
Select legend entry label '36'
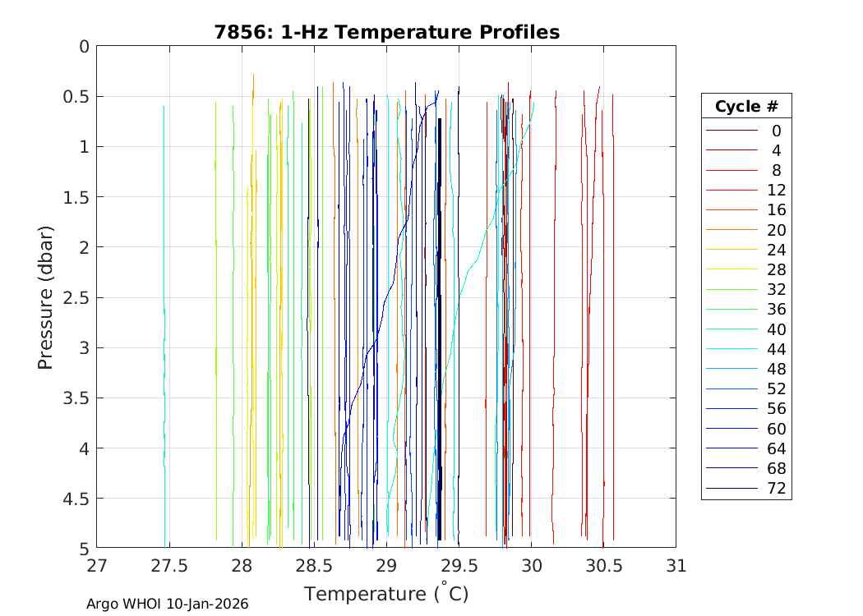[x=776, y=310]
